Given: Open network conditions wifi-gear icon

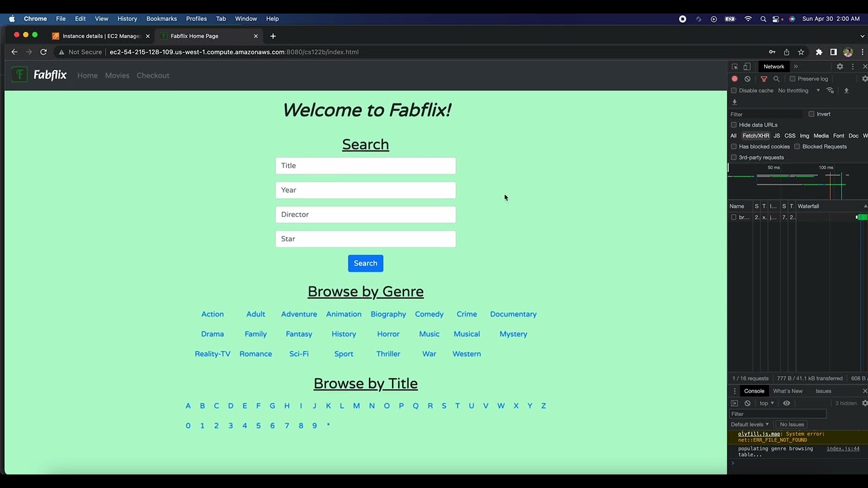Looking at the screenshot, I should point(830,90).
